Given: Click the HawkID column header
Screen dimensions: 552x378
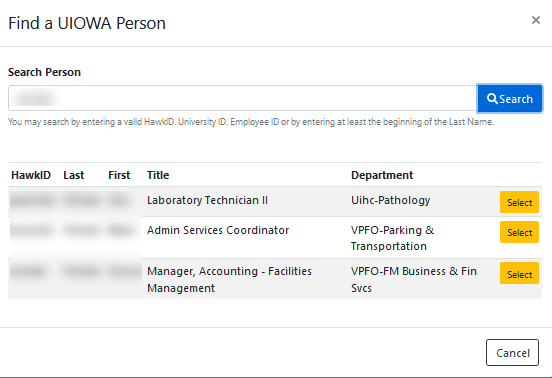Looking at the screenshot, I should click(x=31, y=175).
